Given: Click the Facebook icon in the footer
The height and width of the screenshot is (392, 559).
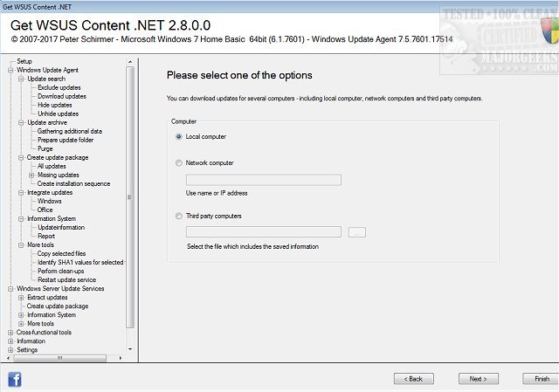Looking at the screenshot, I should coord(14,379).
